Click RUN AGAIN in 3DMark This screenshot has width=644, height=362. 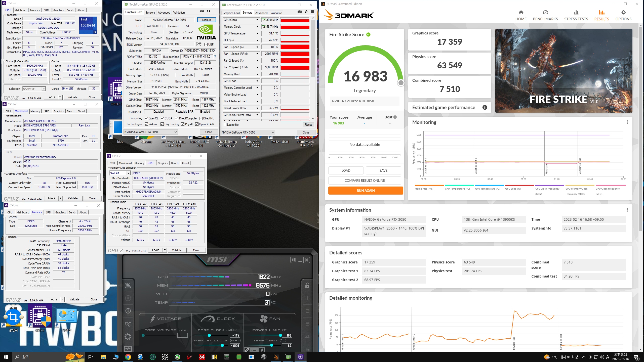click(x=366, y=191)
